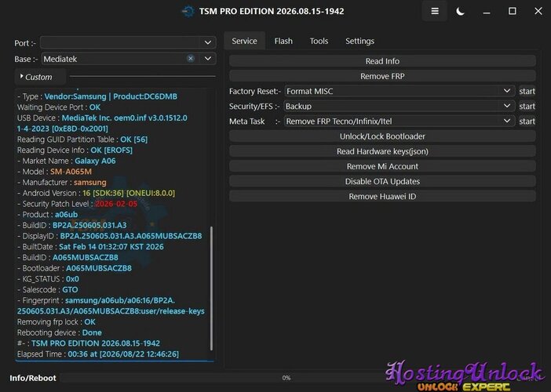
Task: Minimize the TSM Pro window
Action: (x=487, y=12)
